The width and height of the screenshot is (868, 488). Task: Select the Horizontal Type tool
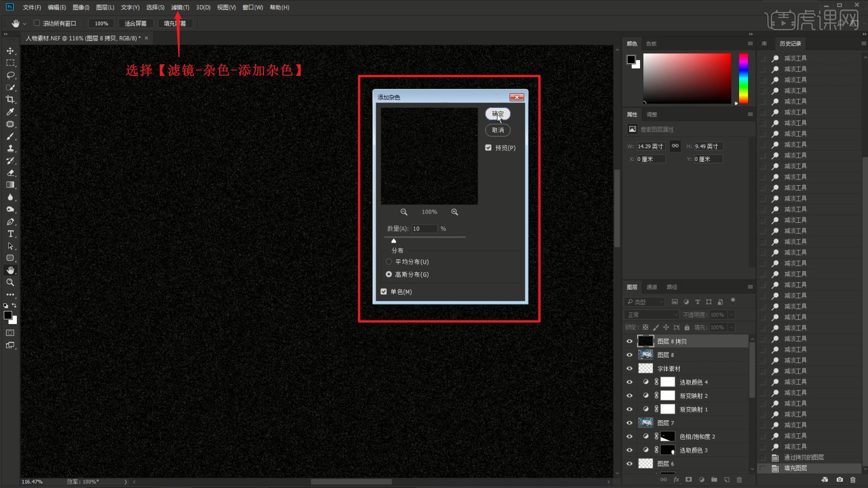click(x=10, y=234)
